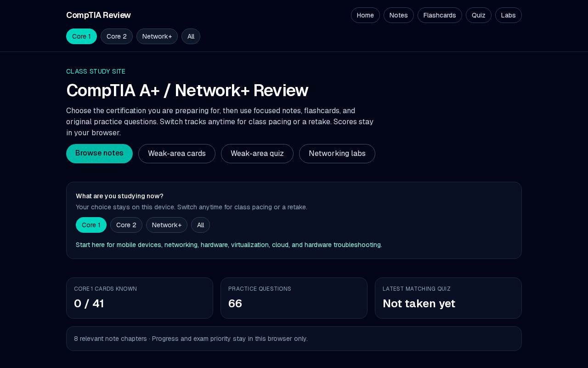Click the '8 relevant note chapters' text
This screenshot has height=368, width=588.
click(x=110, y=339)
